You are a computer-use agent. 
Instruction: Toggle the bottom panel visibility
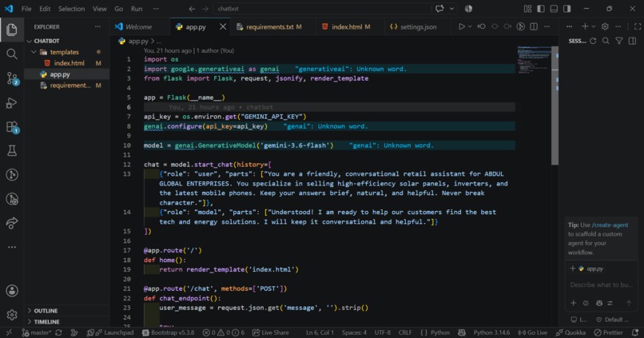554,9
